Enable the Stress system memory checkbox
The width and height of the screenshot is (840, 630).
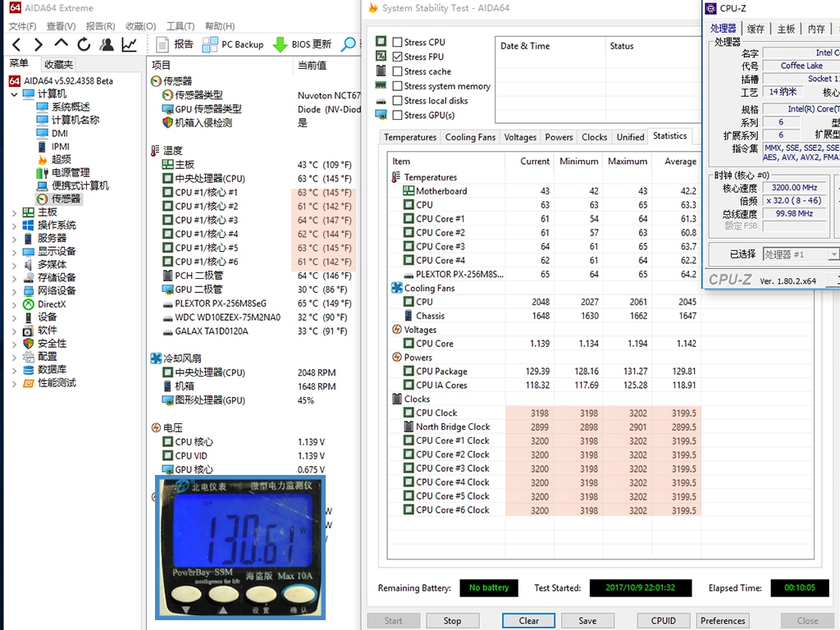pyautogui.click(x=398, y=85)
